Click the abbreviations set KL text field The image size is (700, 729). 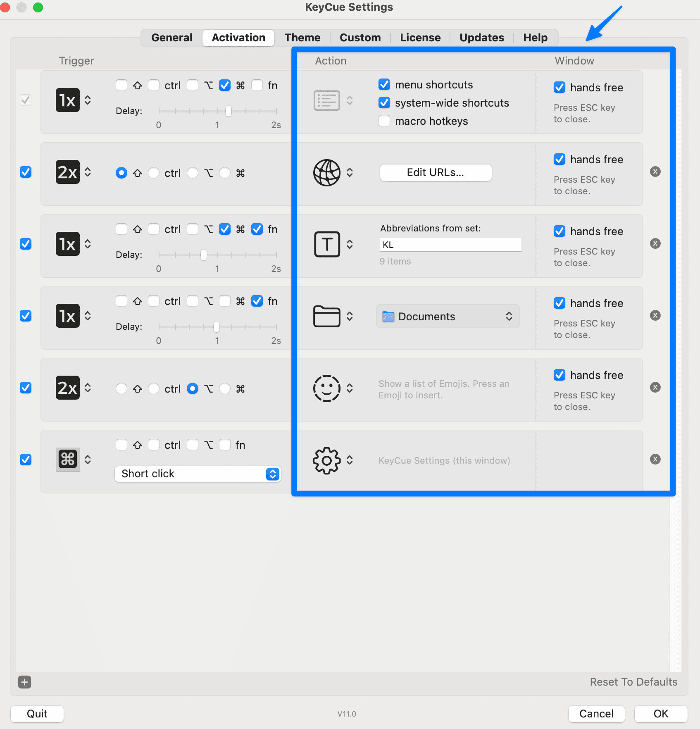(450, 245)
